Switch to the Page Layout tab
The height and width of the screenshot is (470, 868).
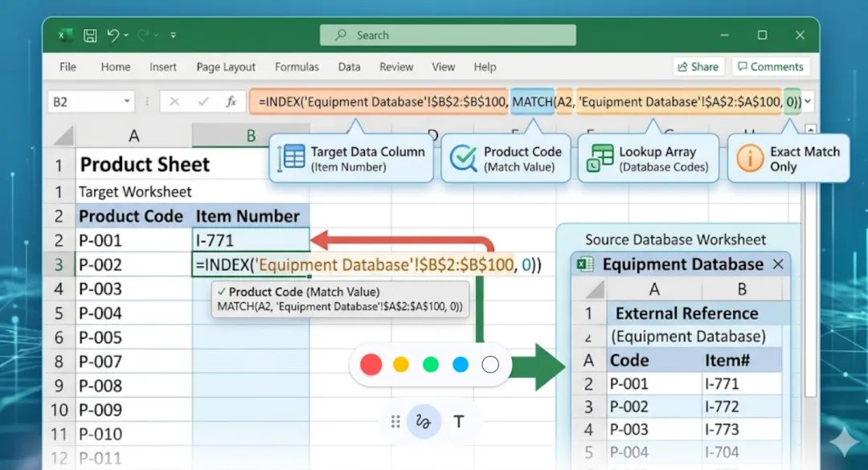coord(226,67)
